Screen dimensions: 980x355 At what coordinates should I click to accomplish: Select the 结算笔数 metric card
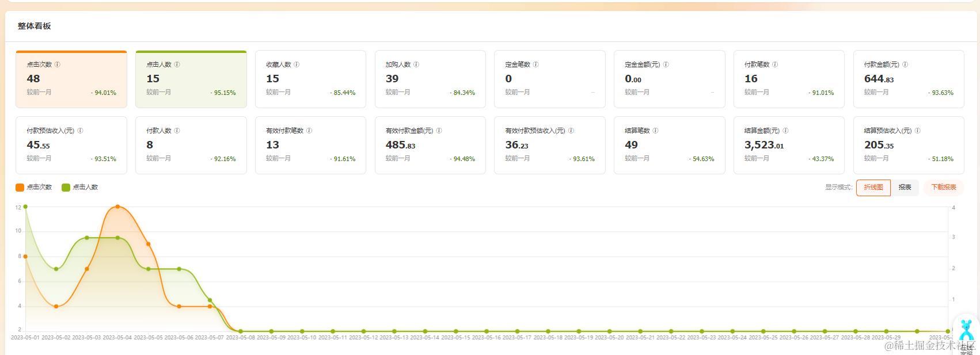(670, 146)
